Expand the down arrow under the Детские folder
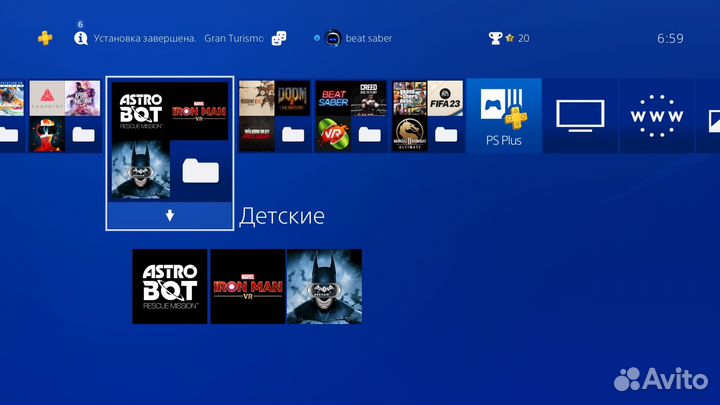720x405 pixels. click(x=170, y=215)
